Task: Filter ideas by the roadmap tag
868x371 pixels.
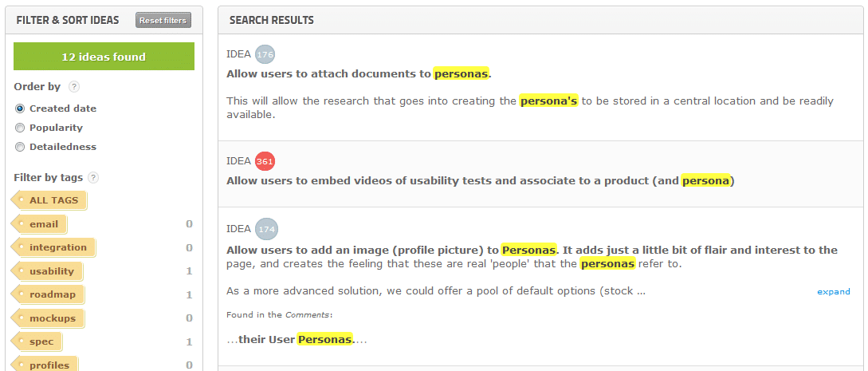Action: [x=52, y=294]
